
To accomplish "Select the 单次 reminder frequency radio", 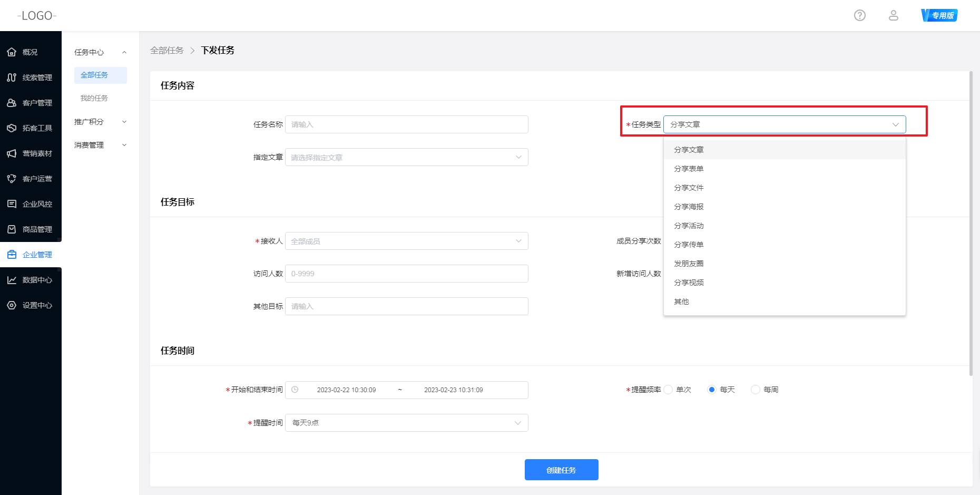I will click(x=668, y=390).
